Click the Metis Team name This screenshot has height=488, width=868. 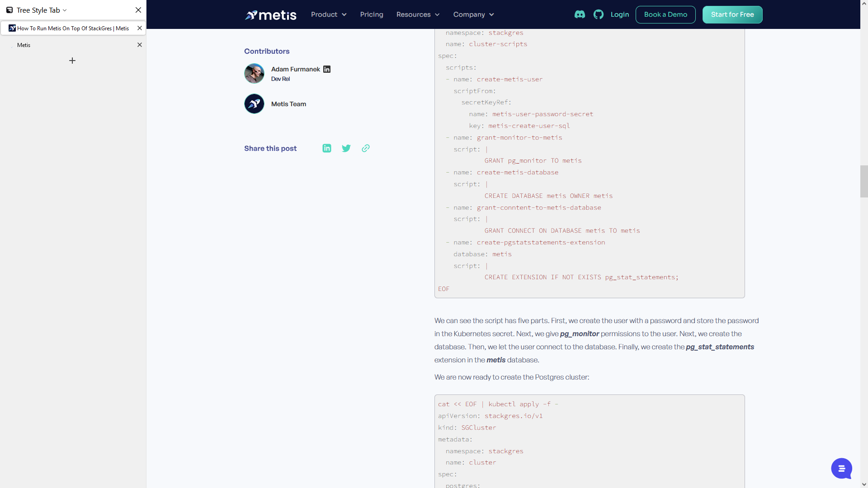[288, 104]
